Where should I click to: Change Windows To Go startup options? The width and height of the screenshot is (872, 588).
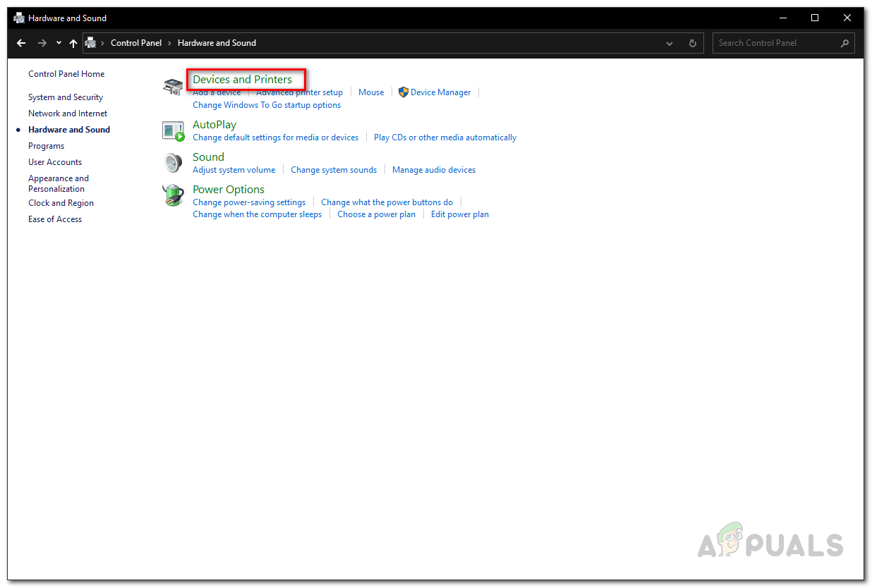click(267, 105)
